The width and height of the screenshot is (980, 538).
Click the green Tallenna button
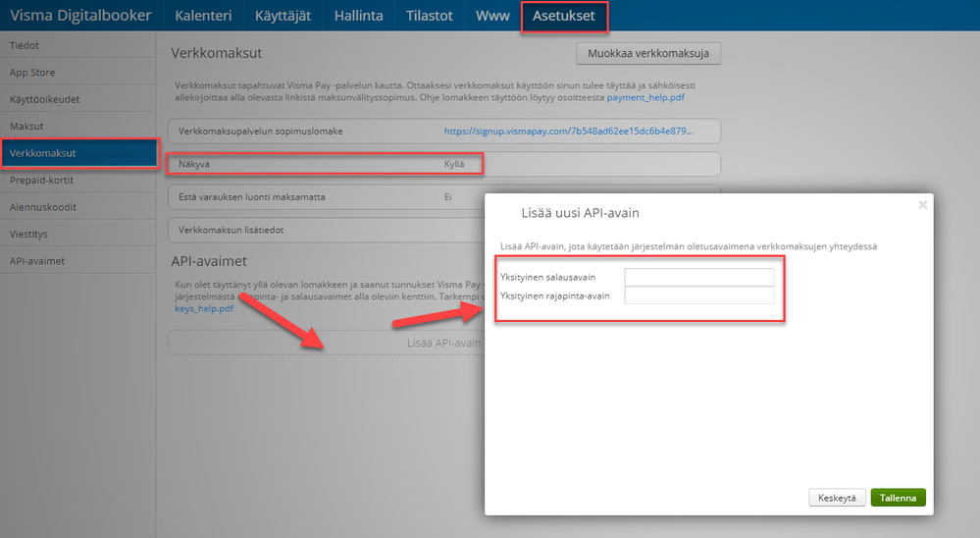click(899, 498)
